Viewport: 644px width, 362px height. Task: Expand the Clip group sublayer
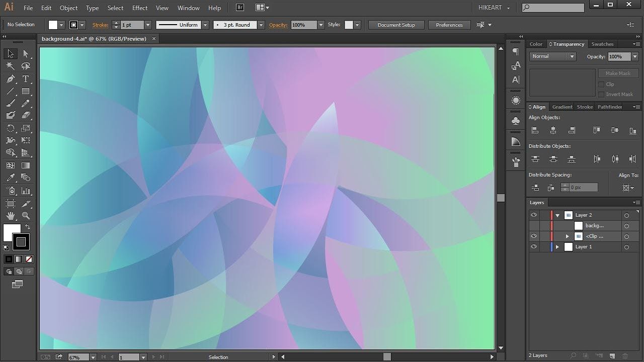pos(568,236)
